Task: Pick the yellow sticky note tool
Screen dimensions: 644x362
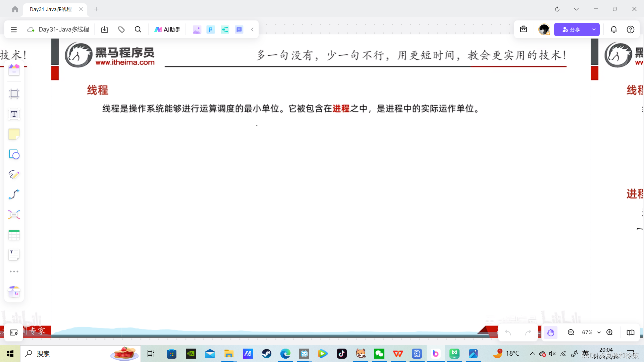Action: pyautogui.click(x=14, y=134)
